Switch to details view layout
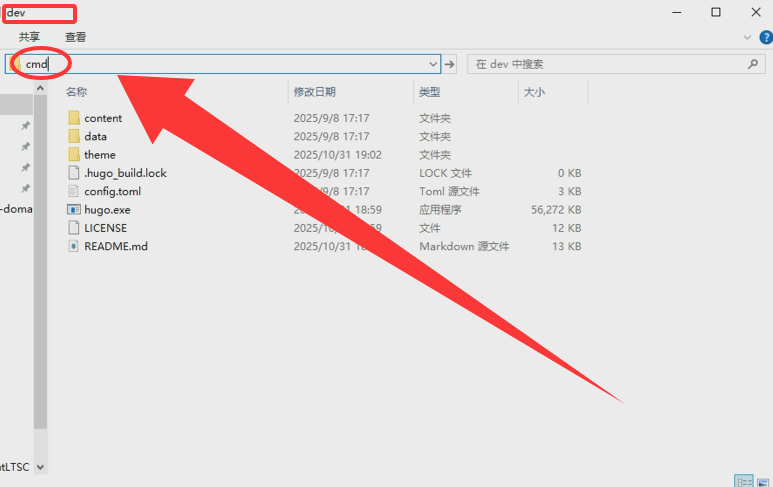 (x=743, y=481)
